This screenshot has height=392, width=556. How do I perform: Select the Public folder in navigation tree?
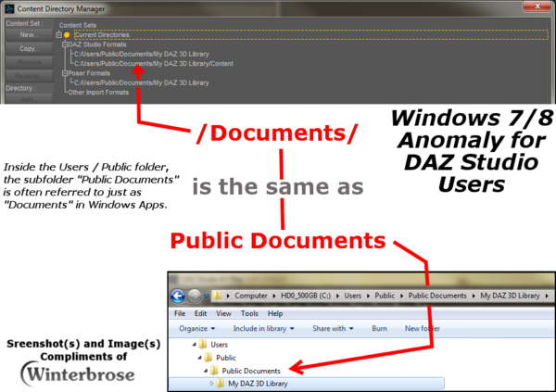[226, 358]
